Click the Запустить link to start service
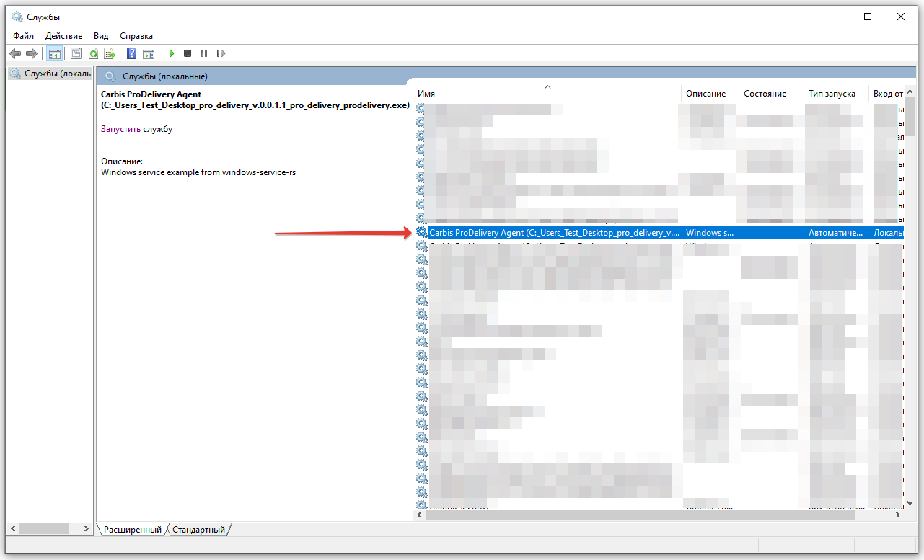Image resolution: width=924 pixels, height=560 pixels. [120, 129]
